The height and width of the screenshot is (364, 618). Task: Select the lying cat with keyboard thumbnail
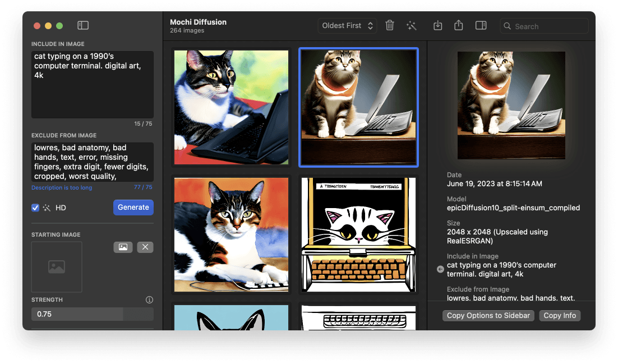232,234
